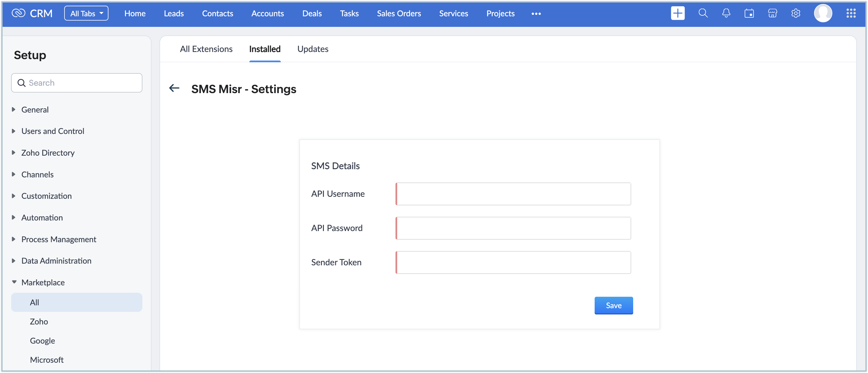Image resolution: width=868 pixels, height=373 pixels.
Task: Expand the Automation section
Action: [42, 218]
